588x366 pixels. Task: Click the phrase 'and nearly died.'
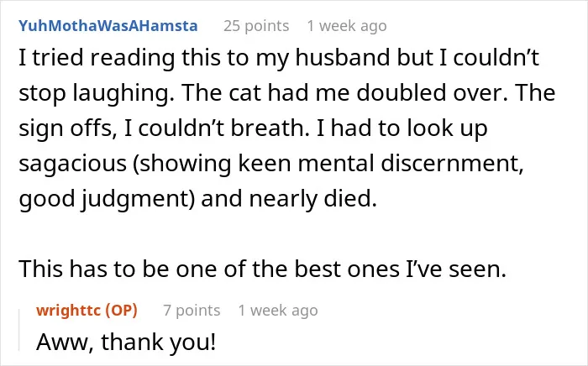(x=289, y=198)
